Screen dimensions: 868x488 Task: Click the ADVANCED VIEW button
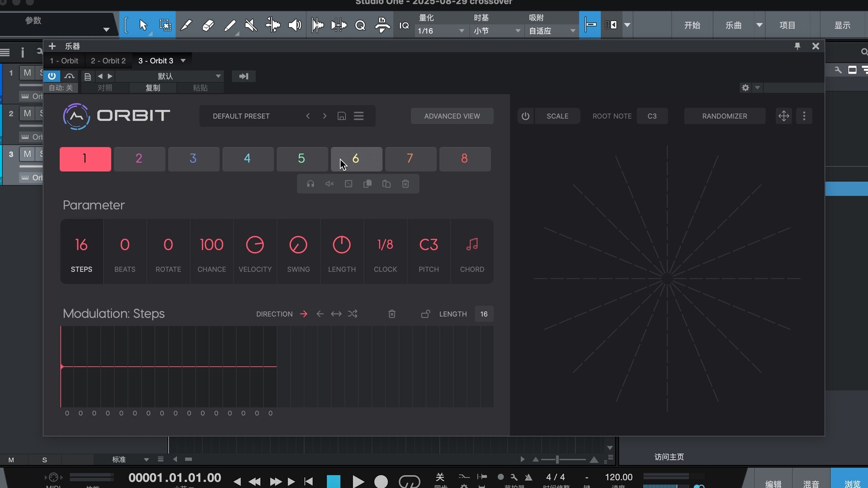(452, 116)
